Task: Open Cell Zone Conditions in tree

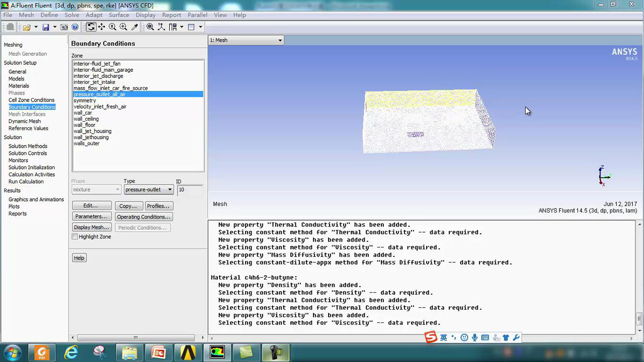Action: tap(31, 100)
